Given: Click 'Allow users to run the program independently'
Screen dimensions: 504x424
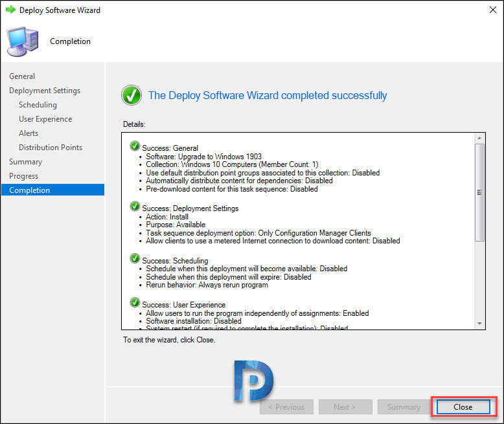Looking at the screenshot, I should (x=257, y=313).
